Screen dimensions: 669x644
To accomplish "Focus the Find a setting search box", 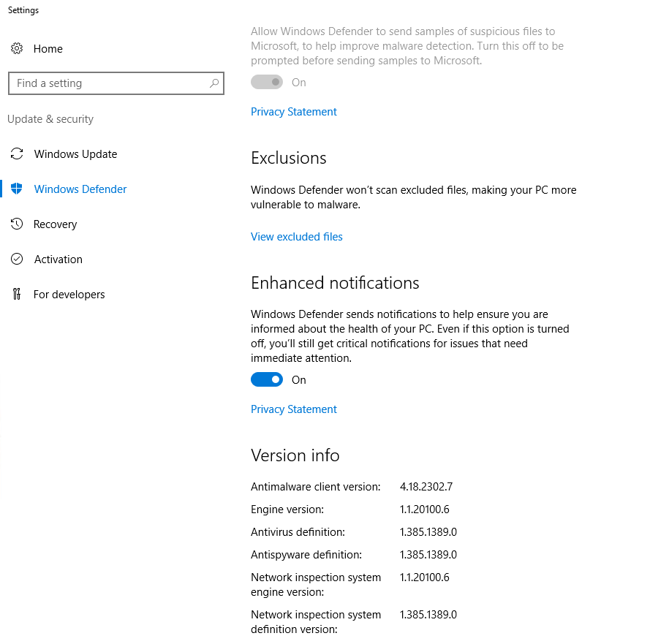I will point(116,83).
